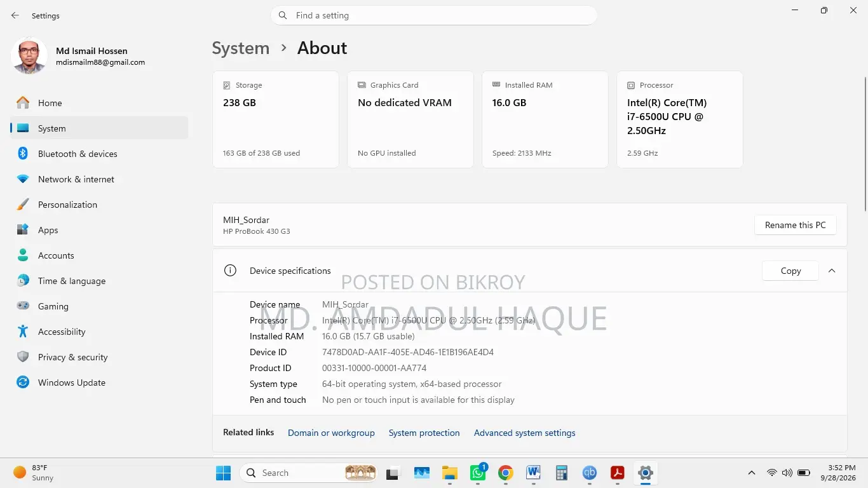Click the Product ID value 00331-10000-00001-AA774

point(374,368)
